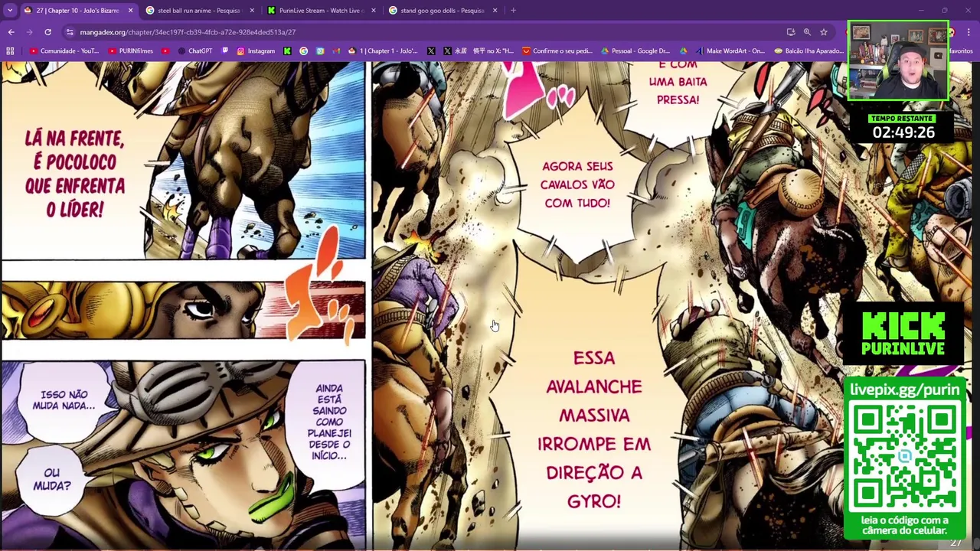Open Balcão Ilha Aparador bookmark
Image resolution: width=980 pixels, height=551 pixels.
coord(808,51)
